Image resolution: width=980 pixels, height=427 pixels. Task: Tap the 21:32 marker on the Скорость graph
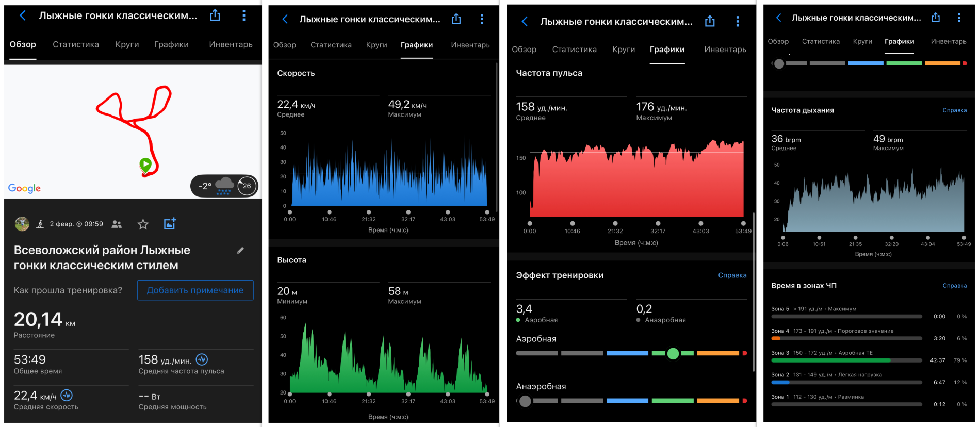point(369,212)
